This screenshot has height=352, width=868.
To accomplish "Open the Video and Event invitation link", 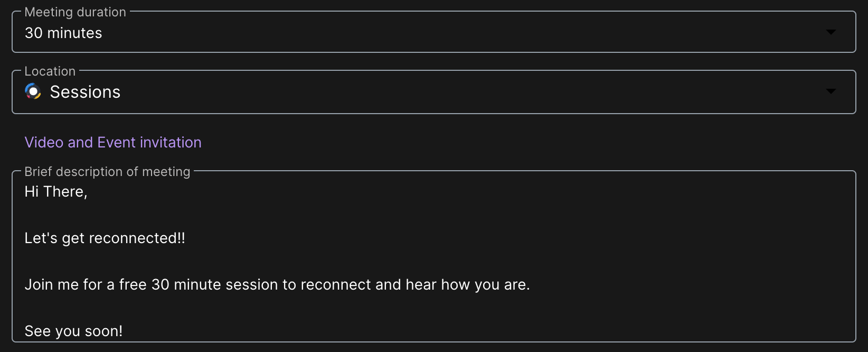I will pyautogui.click(x=113, y=142).
